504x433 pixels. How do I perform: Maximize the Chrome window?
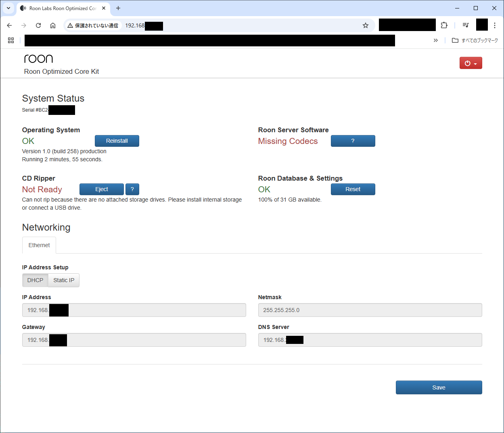point(476,8)
